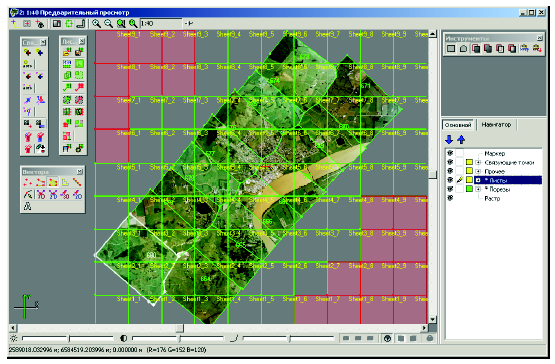Screen dimensions: 555x364
Task: Switch to the Навигатор tab
Action: 496,125
